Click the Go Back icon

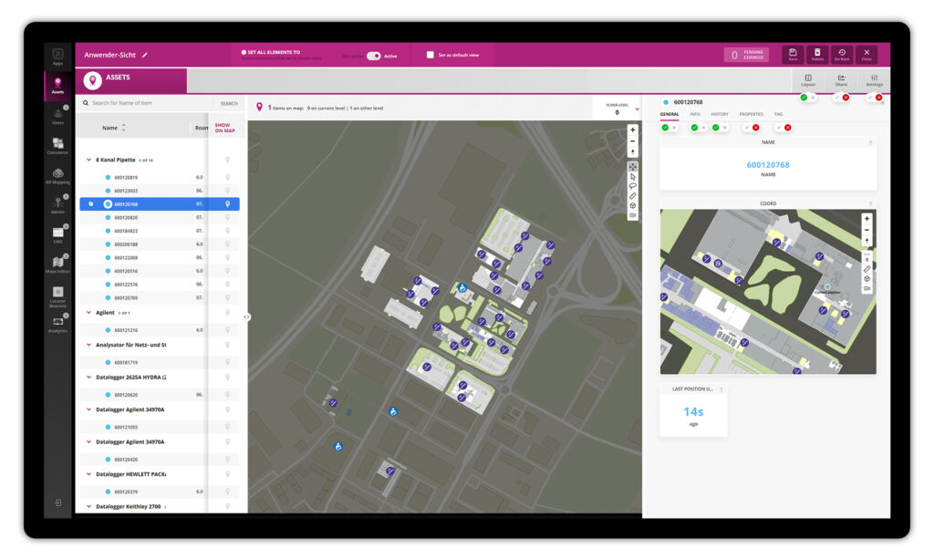841,55
